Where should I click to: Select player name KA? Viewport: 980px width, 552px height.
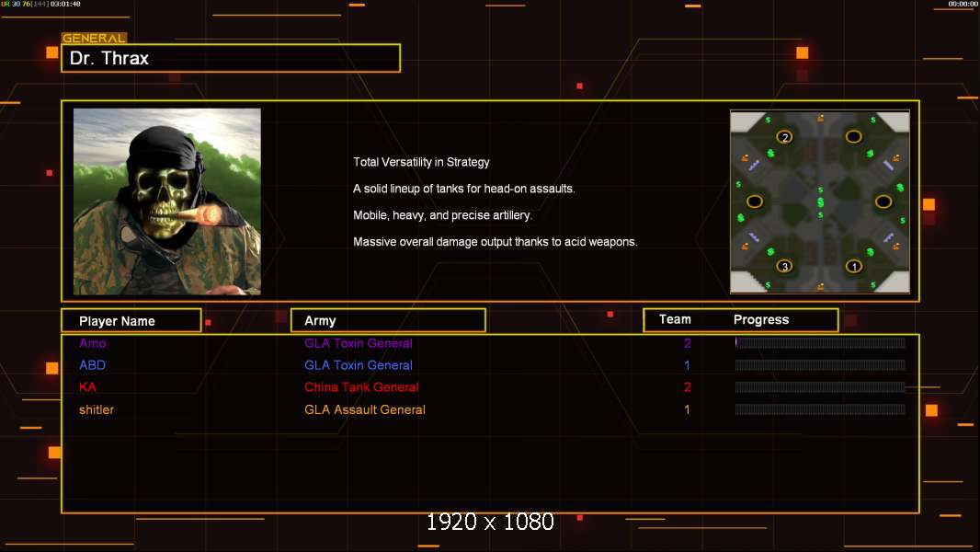pos(87,387)
